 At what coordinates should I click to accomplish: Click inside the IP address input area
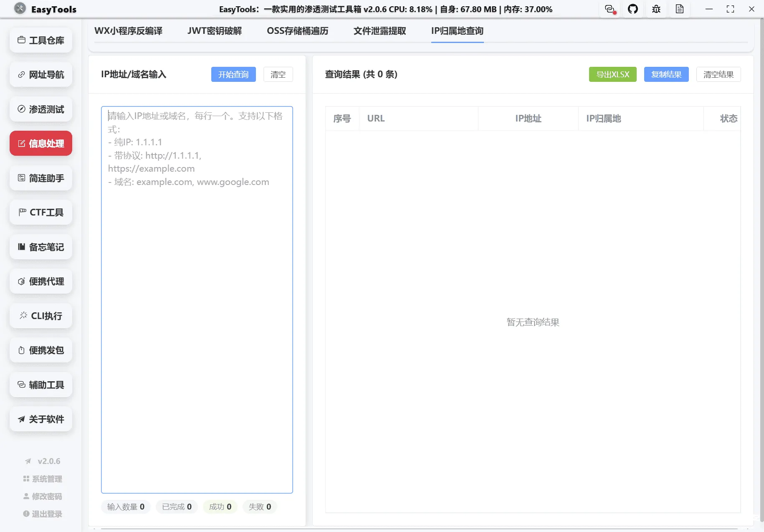196,292
